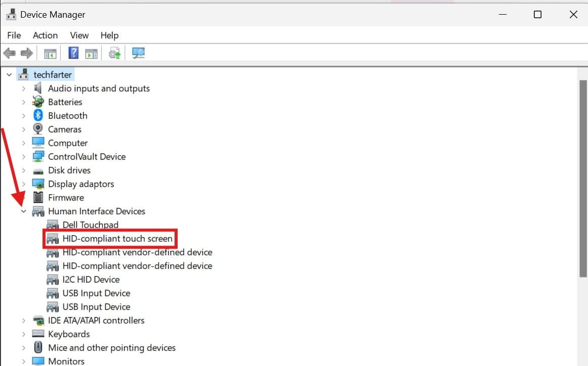Collapse the techfarter root node
588x366 pixels.
coord(9,75)
